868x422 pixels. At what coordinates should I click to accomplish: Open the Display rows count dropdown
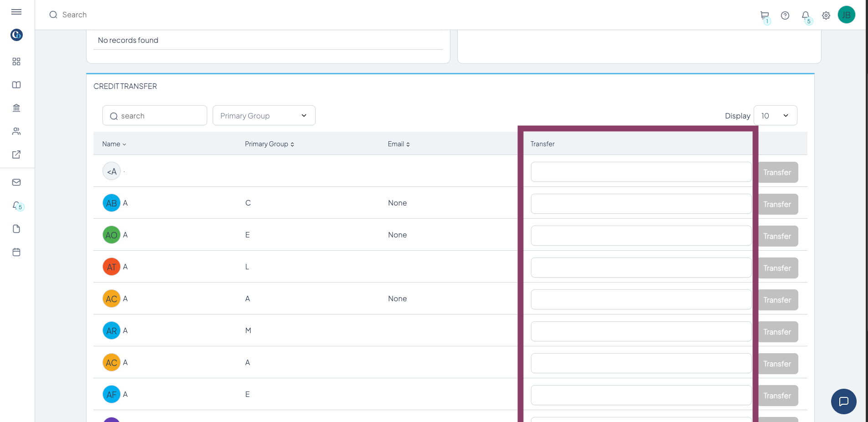(x=775, y=116)
